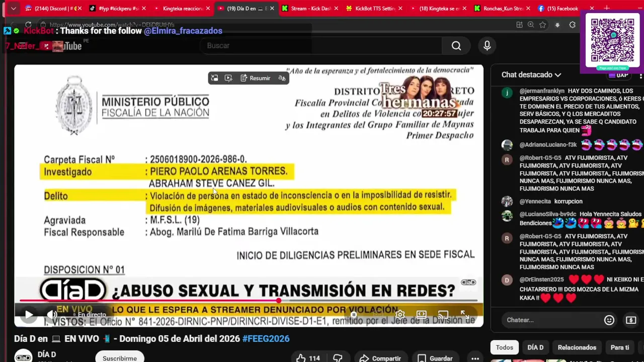The height and width of the screenshot is (362, 644).
Task: Open browser downloads icon
Action: [557, 25]
